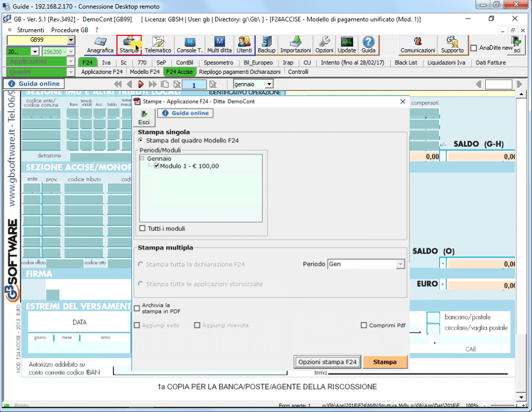This screenshot has width=532, height=412.
Task: Collapse the Gennaio tree node
Action: pos(142,158)
